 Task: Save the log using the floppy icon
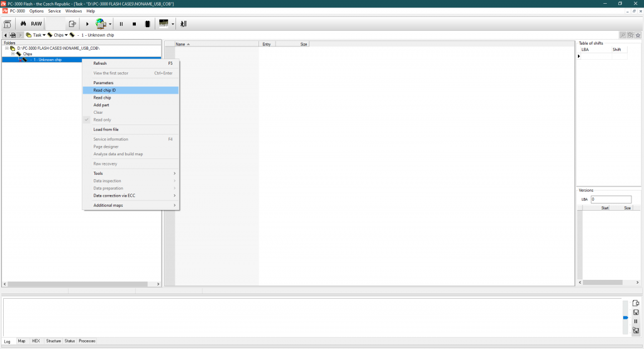pos(636,313)
